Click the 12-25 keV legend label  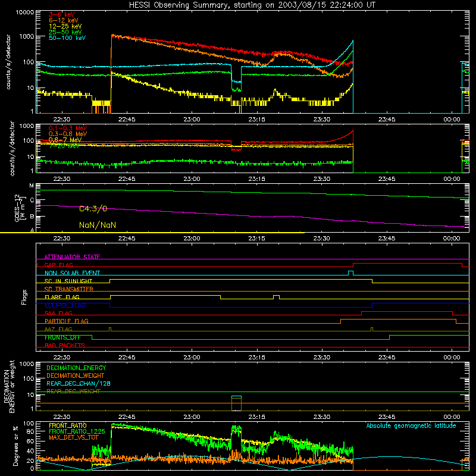65,26
